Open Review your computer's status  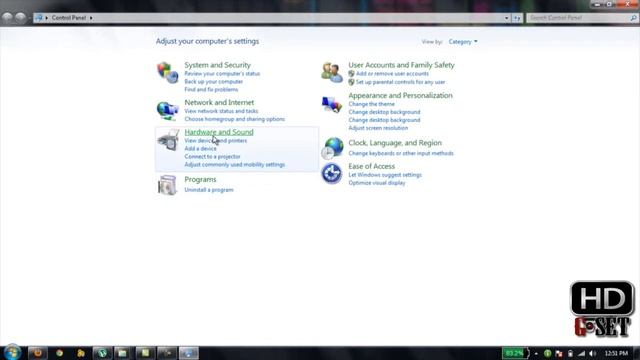(x=222, y=73)
